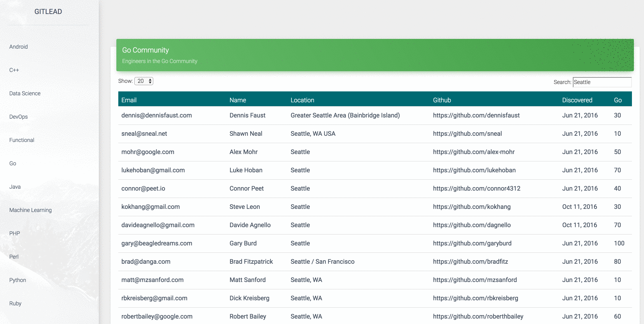Open github.com/lukehoban link
This screenshot has width=644, height=324.
click(x=474, y=170)
